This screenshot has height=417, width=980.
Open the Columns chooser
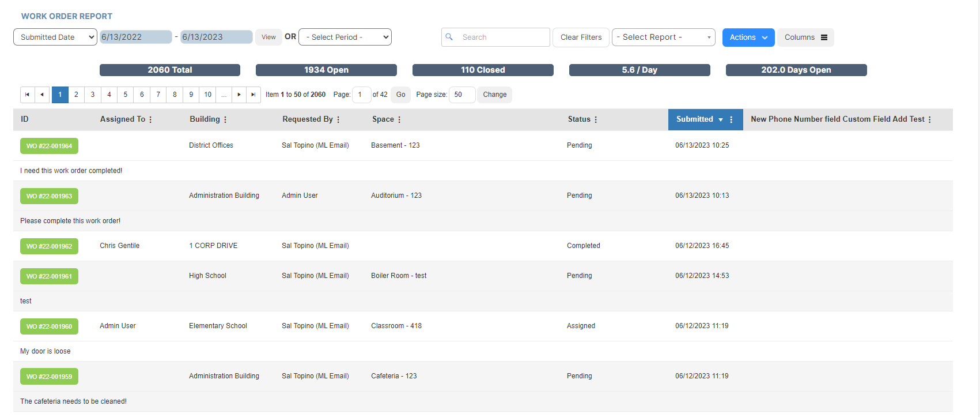pos(805,37)
